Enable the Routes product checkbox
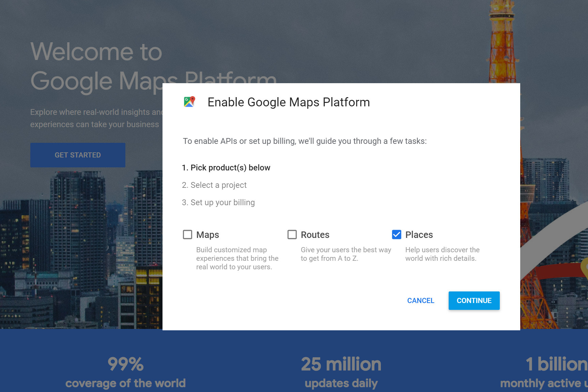 pyautogui.click(x=292, y=235)
